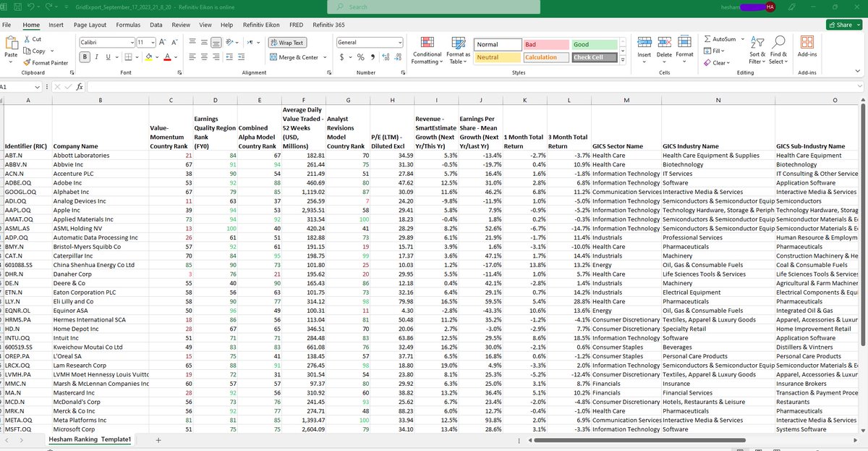Apply percent style format
This screenshot has height=451, width=868.
[x=359, y=57]
